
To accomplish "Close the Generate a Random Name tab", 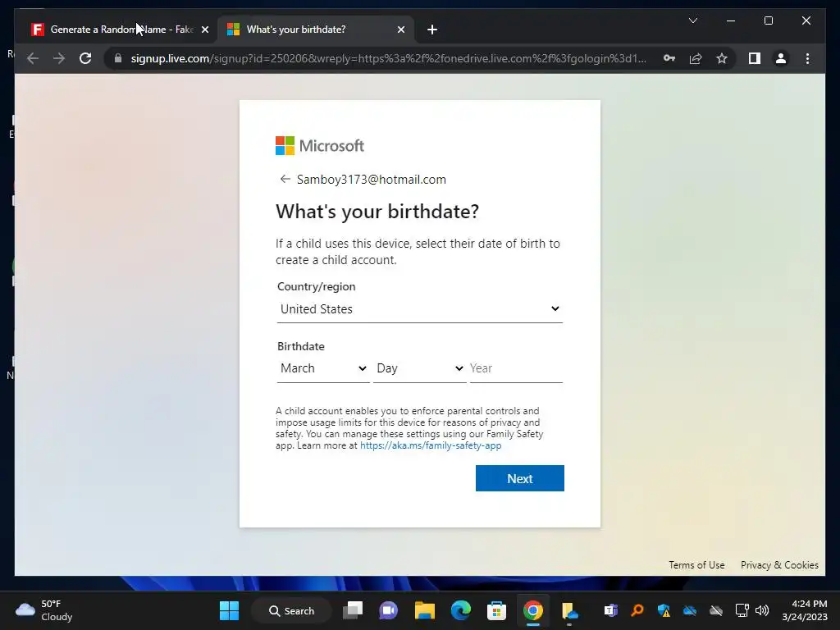I will (204, 30).
